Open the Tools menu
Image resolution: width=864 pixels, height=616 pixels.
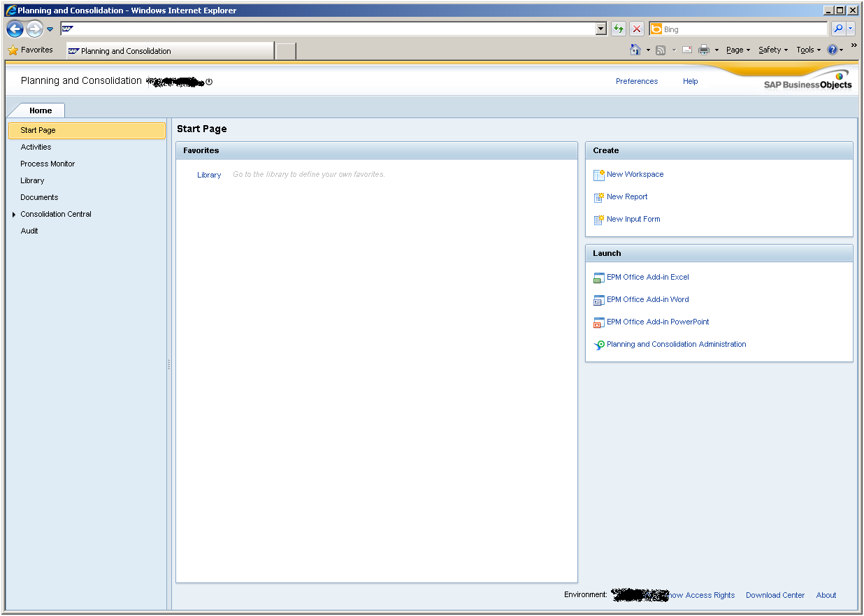pos(809,50)
